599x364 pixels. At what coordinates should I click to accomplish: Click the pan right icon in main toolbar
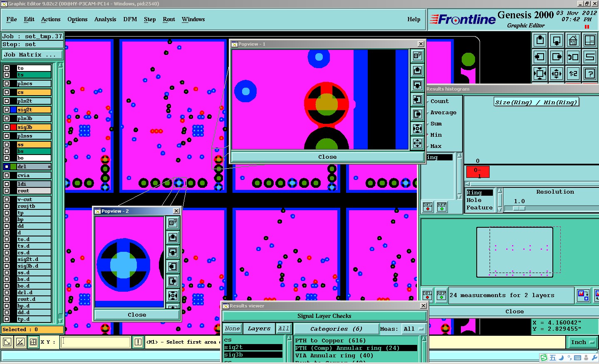[557, 57]
